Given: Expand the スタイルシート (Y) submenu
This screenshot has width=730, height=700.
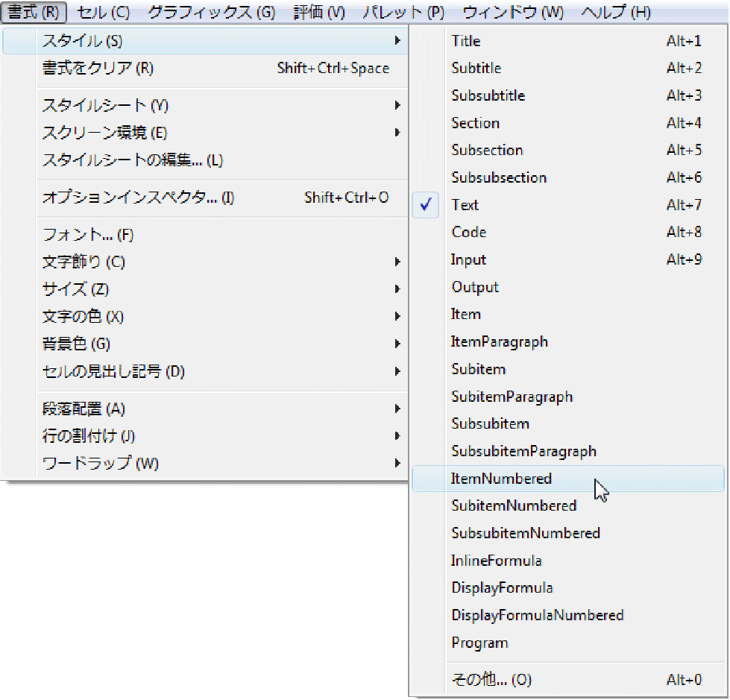Looking at the screenshot, I should [205, 106].
